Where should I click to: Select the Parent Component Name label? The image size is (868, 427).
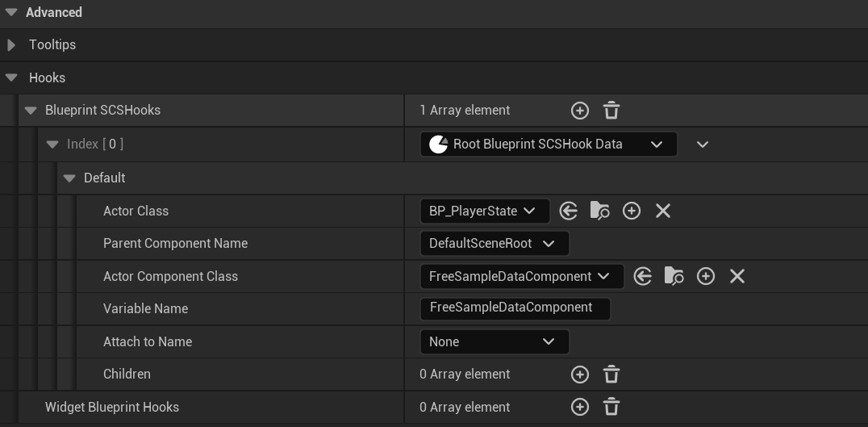coord(175,244)
